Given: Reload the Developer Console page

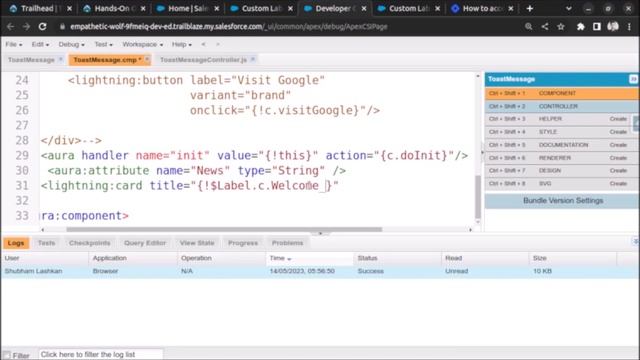Looking at the screenshot, I should 42,27.
